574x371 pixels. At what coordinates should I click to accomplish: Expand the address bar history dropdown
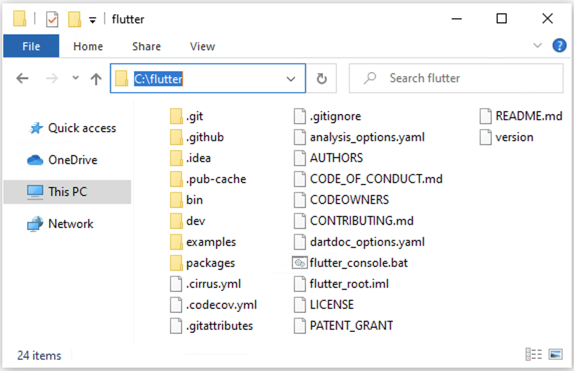click(x=291, y=79)
